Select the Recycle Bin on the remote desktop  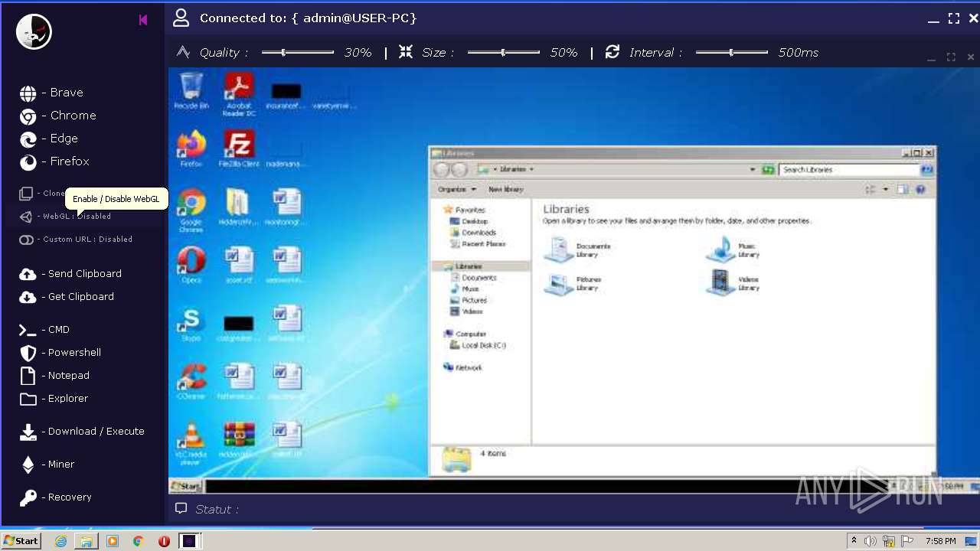(191, 91)
